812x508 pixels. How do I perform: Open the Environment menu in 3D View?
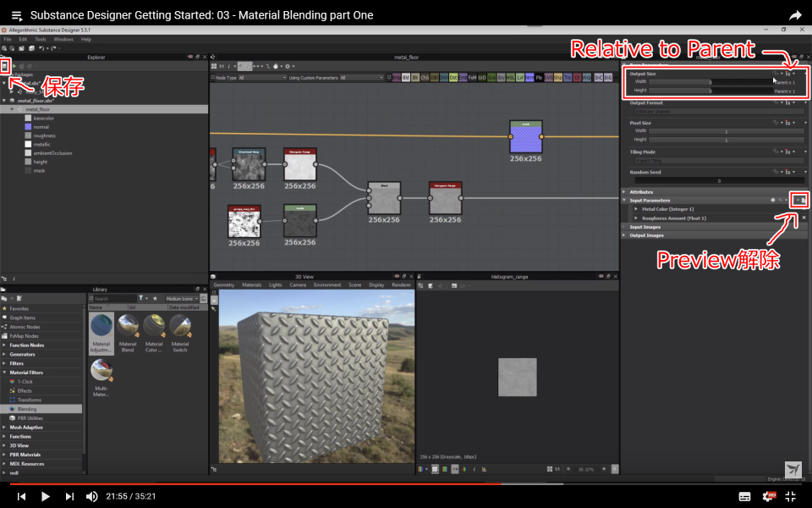point(327,285)
